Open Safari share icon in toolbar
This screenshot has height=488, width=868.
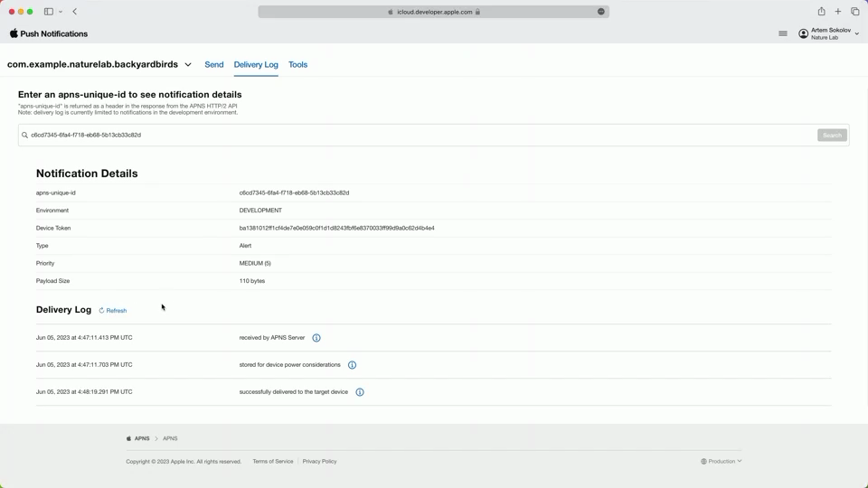click(821, 12)
